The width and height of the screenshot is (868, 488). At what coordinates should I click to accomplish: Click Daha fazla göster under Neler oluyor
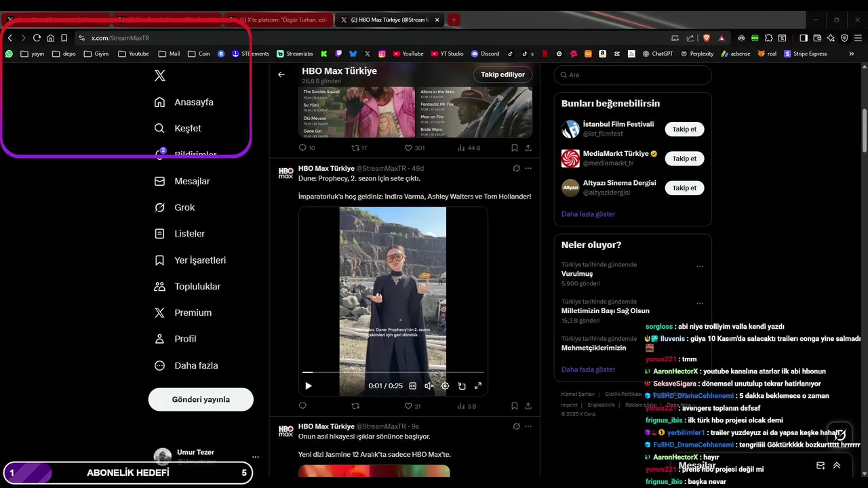588,369
